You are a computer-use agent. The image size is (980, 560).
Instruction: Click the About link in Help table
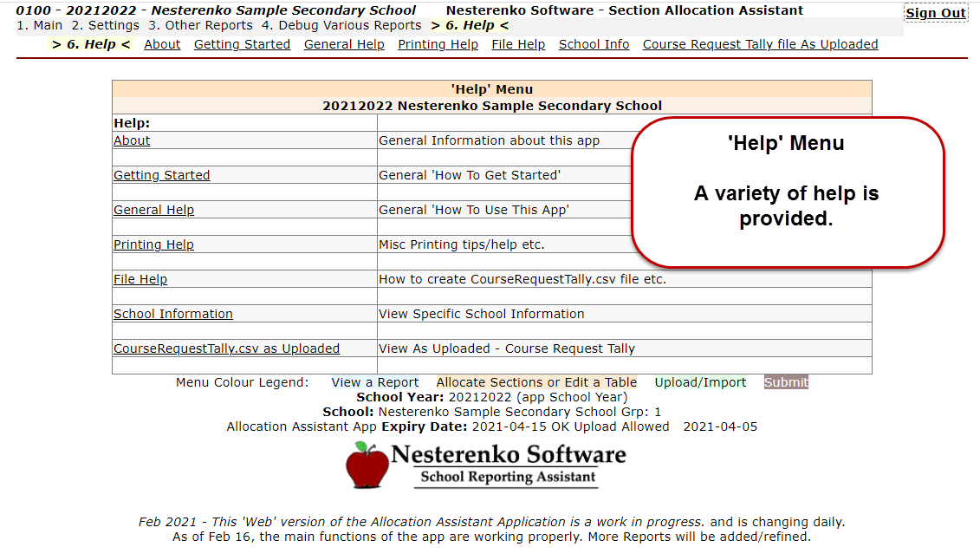click(x=132, y=140)
